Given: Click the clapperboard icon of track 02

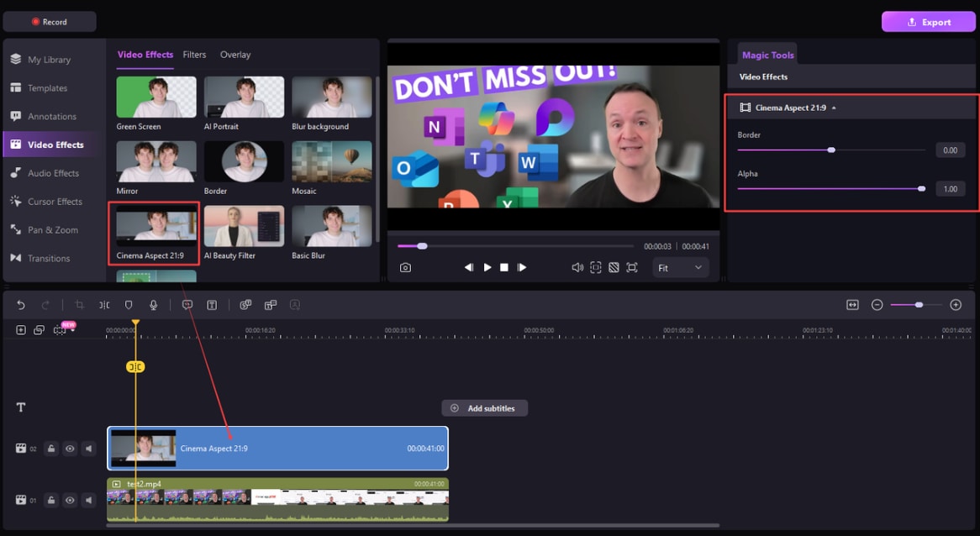Looking at the screenshot, I should 21,449.
